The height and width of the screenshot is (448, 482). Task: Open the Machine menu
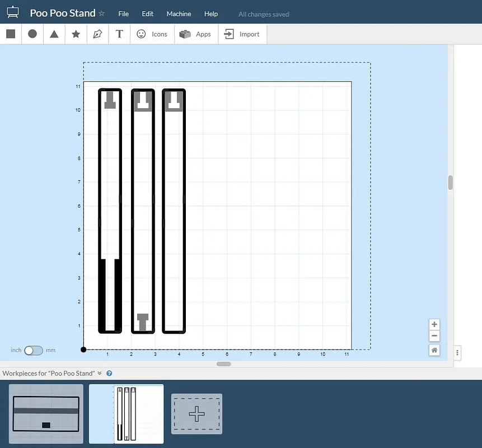[179, 14]
